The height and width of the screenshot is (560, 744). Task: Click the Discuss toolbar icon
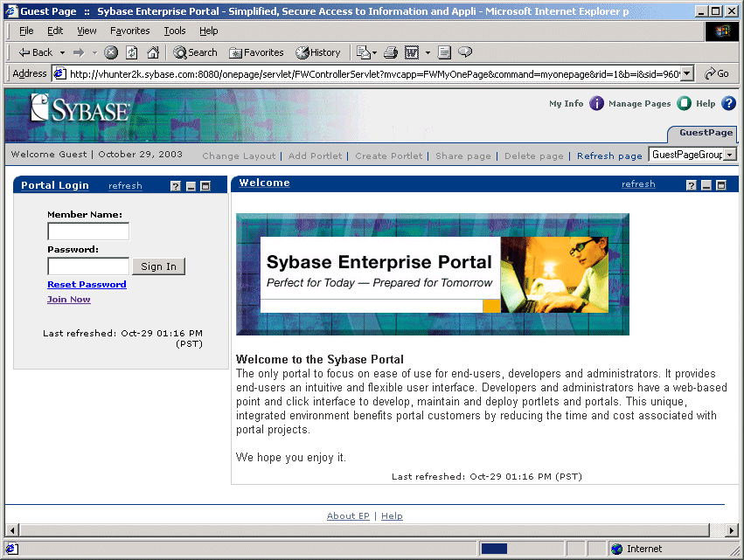(x=444, y=52)
